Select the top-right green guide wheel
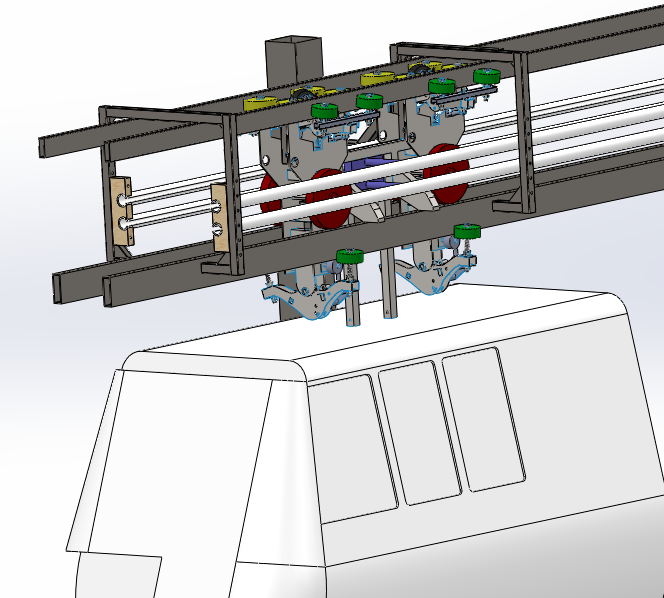 pos(487,78)
